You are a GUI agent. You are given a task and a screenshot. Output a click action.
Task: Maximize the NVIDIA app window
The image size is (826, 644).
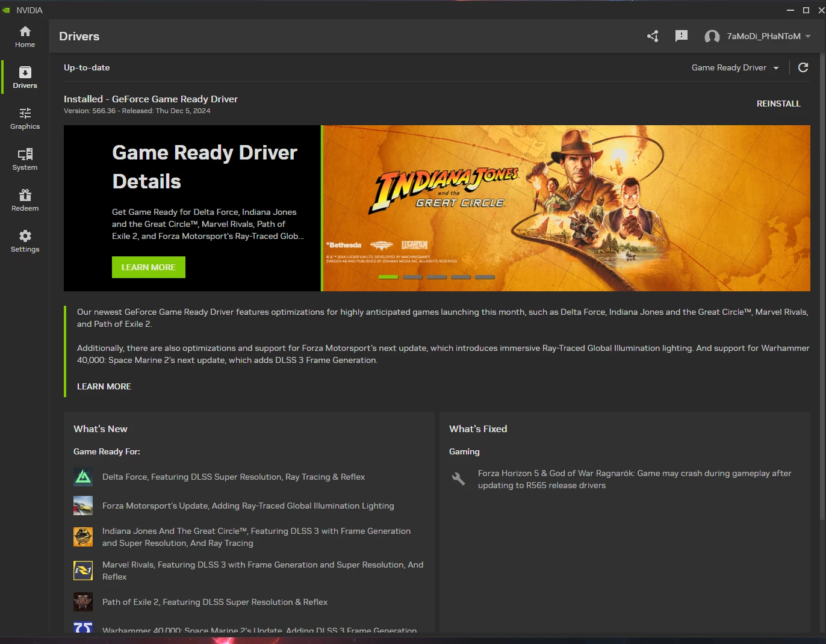[x=806, y=10]
